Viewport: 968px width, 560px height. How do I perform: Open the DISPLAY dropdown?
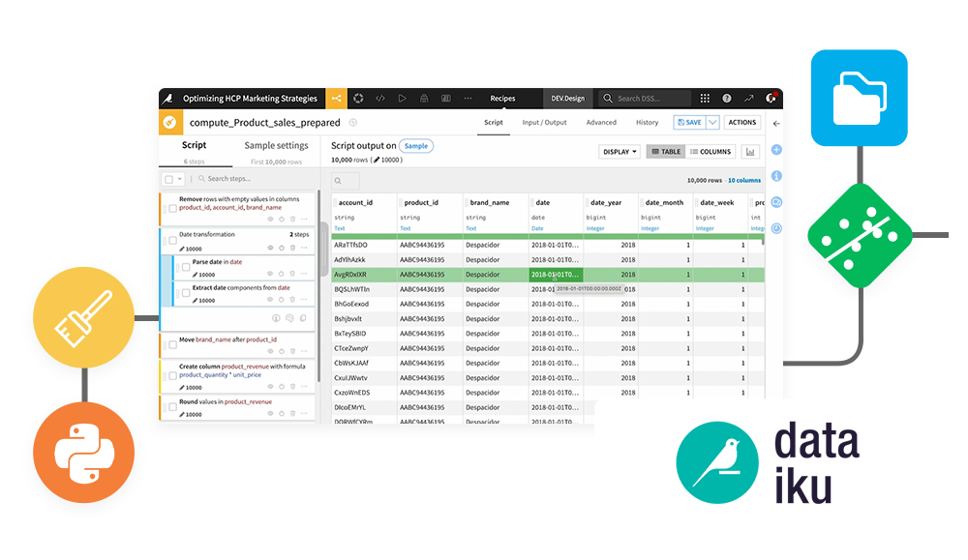[620, 152]
